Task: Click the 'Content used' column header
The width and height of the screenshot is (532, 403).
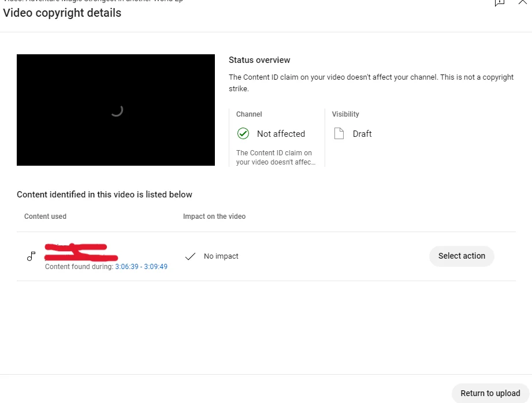Action: coord(45,217)
